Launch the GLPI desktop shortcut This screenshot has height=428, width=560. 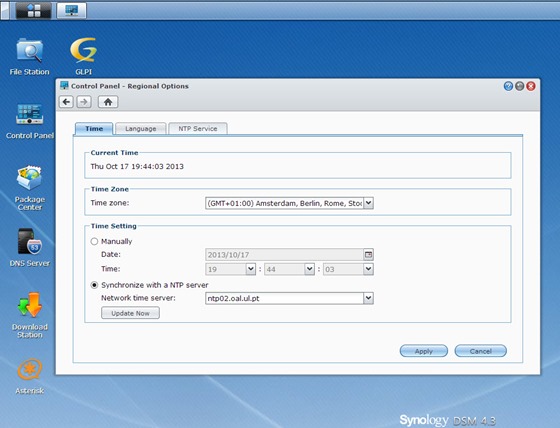click(x=83, y=56)
